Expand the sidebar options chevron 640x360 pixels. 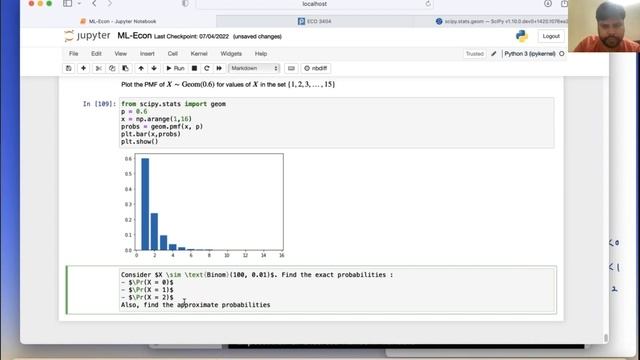point(79,4)
